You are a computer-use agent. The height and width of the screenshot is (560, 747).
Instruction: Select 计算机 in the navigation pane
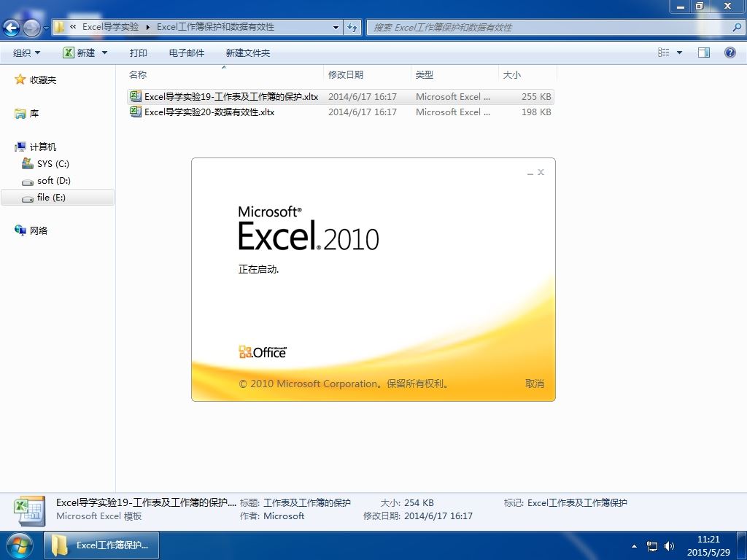[x=43, y=147]
